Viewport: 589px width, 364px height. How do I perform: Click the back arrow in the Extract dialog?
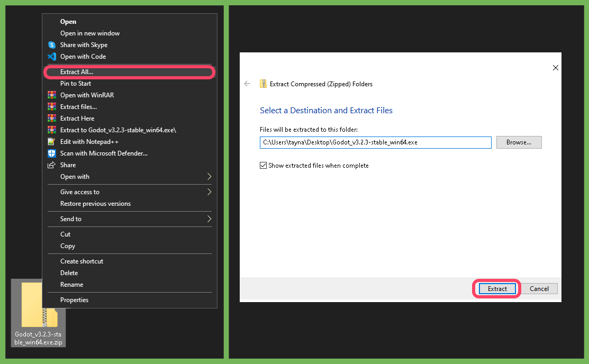[x=247, y=84]
